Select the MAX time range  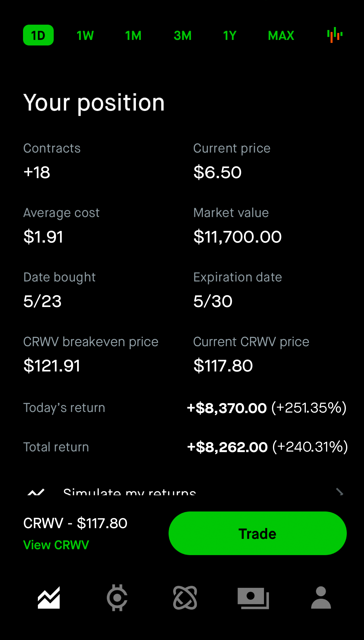point(281,35)
